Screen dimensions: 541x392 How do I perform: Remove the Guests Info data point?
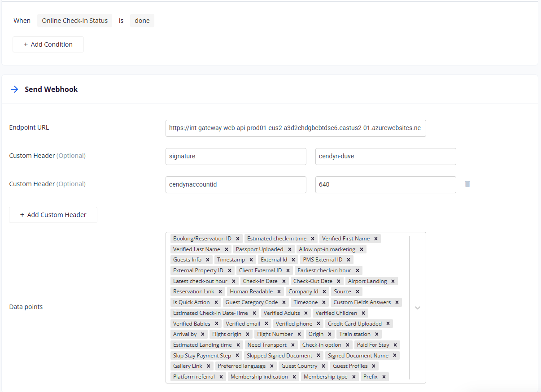(x=208, y=260)
